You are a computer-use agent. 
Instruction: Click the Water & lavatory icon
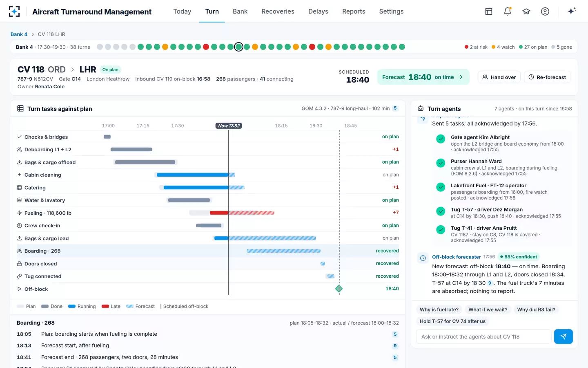[x=19, y=200]
